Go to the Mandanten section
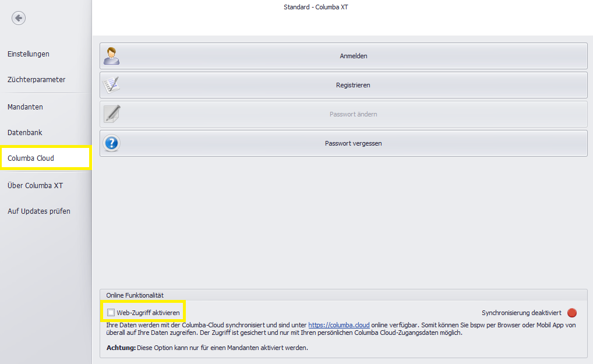The image size is (593, 364). [25, 107]
